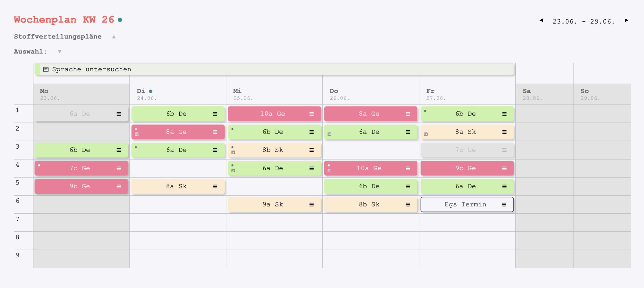Open menu icon of Wednesday 9a Sk lesson
Image resolution: width=644 pixels, height=288 pixels.
click(311, 204)
